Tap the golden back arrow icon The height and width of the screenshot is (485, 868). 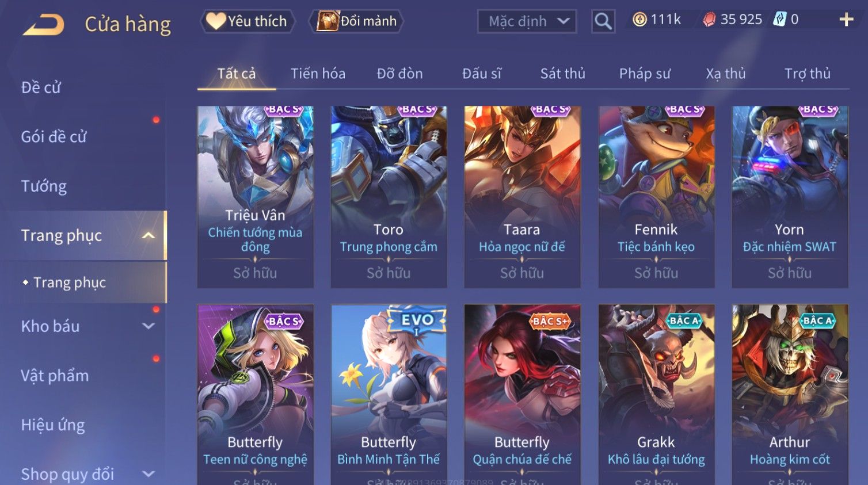44,25
